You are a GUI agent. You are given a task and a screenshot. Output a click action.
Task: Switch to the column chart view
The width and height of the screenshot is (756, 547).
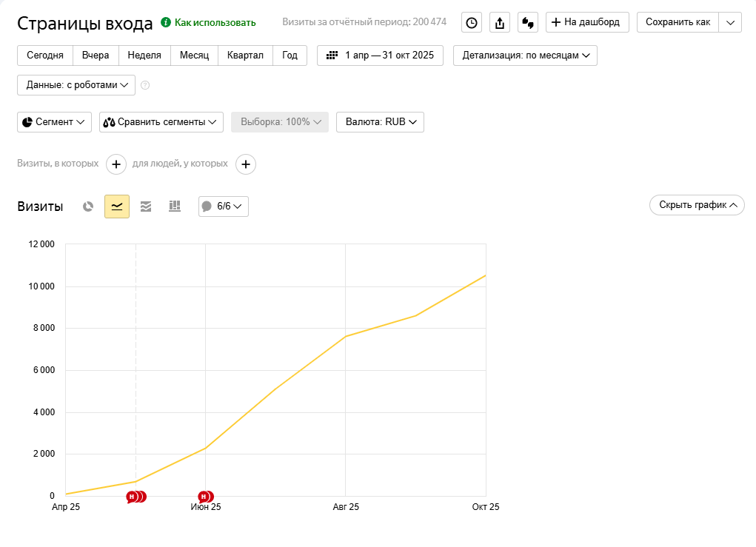[174, 207]
